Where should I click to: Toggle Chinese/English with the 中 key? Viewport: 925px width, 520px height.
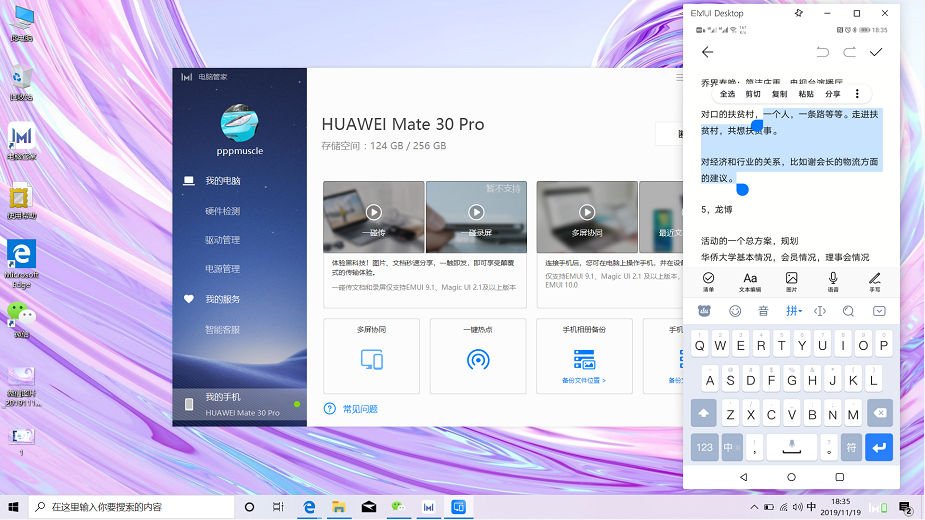tap(732, 447)
